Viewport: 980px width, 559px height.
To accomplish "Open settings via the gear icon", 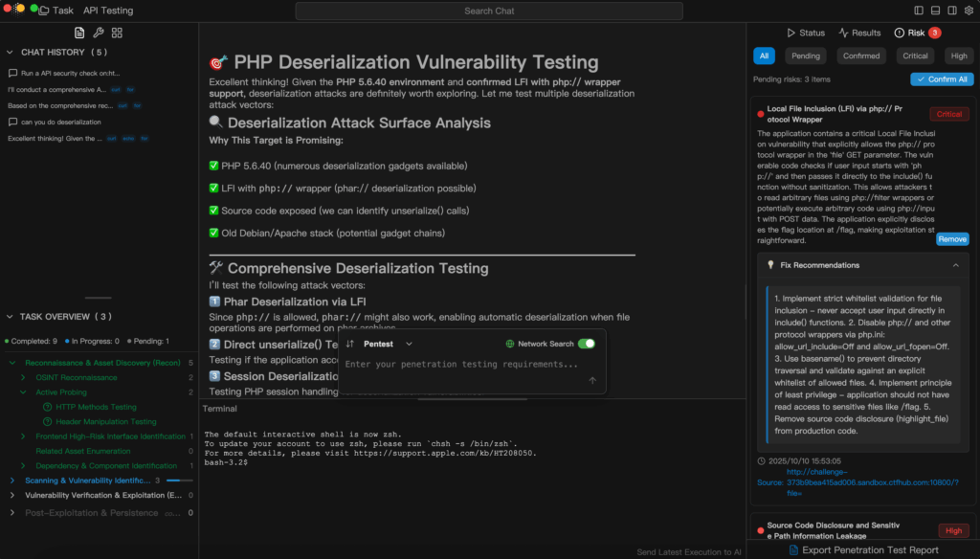I will click(969, 11).
